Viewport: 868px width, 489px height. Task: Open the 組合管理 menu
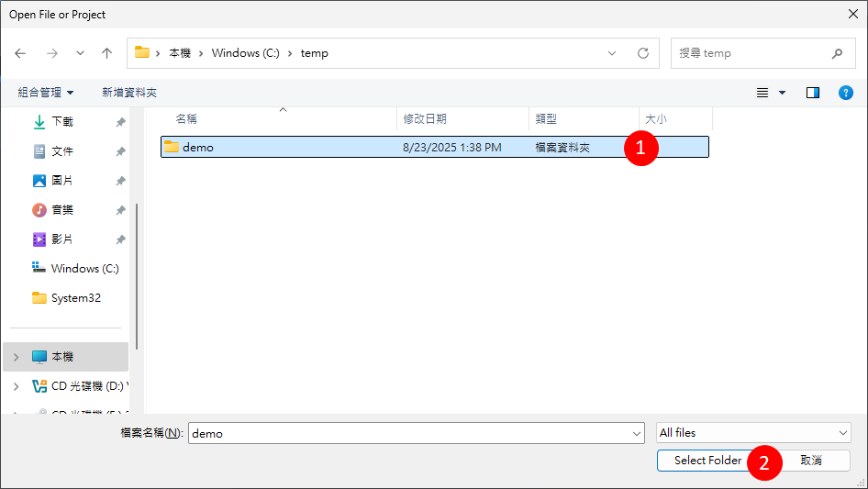(x=45, y=93)
